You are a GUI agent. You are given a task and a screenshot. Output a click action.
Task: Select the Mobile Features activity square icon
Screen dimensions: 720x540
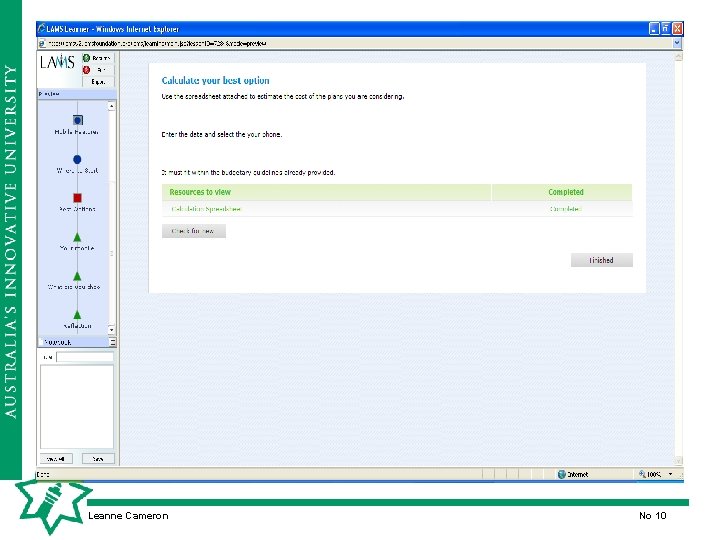[78, 120]
